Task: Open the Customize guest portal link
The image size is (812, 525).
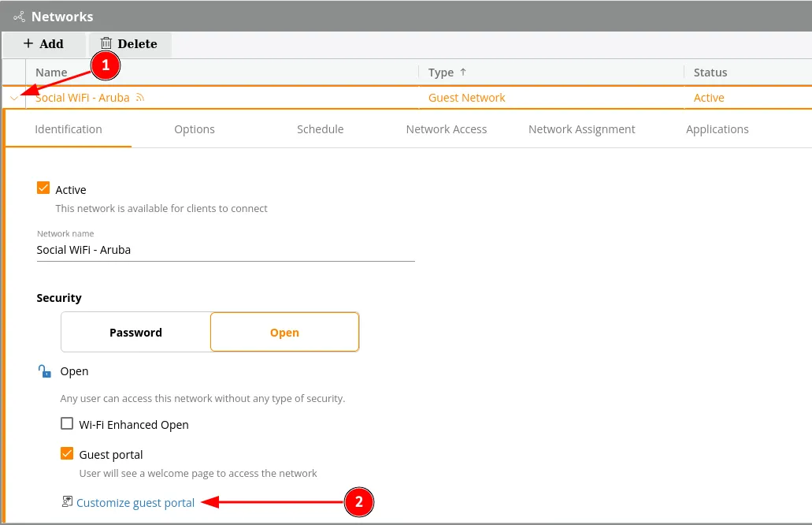Action: pyautogui.click(x=135, y=503)
